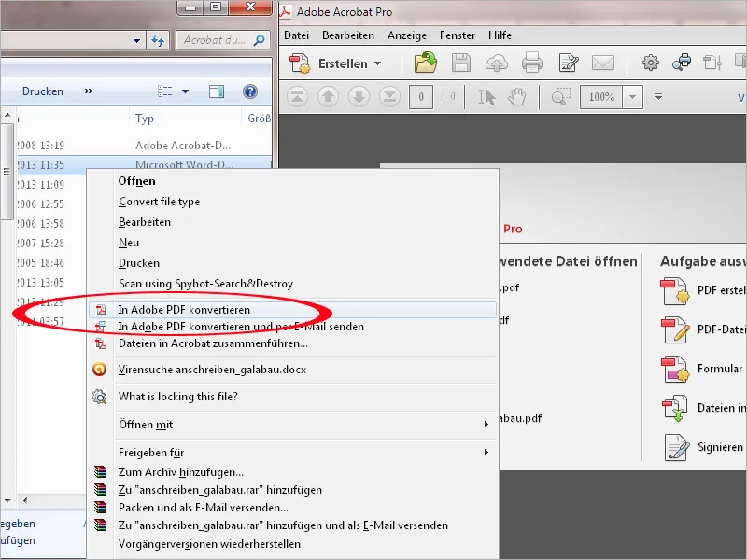
Task: Click the Explorer vertical scrollbar up arrow
Action: click(x=7, y=115)
